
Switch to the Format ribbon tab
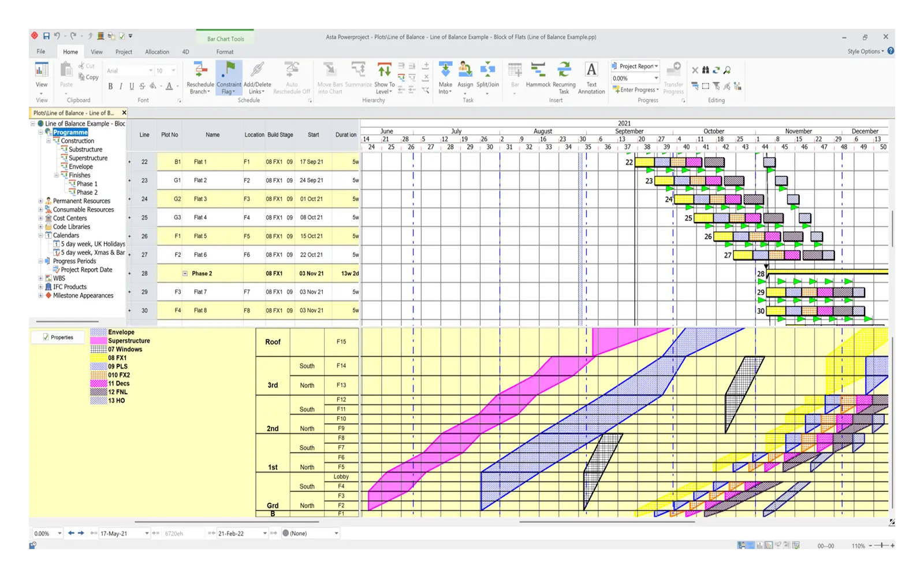click(225, 51)
